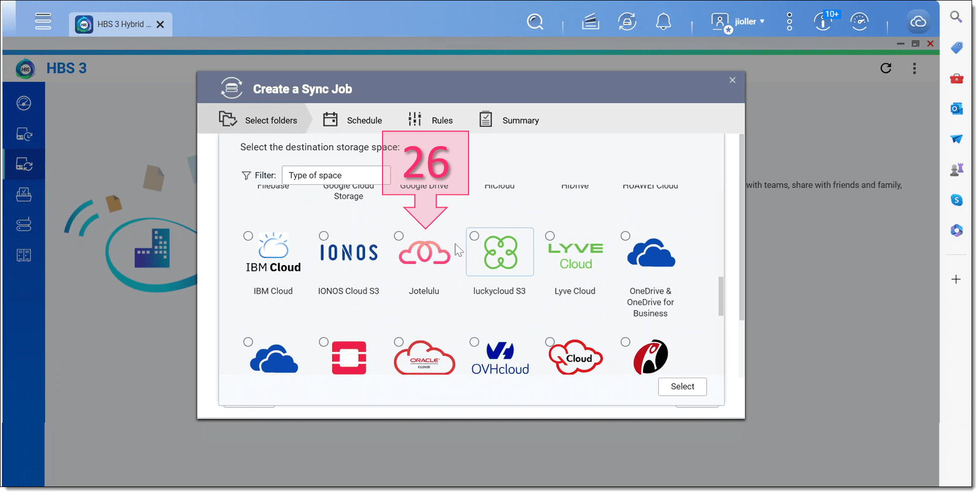The width and height of the screenshot is (980, 495).
Task: Open the three-dot more options in top bar
Action: coord(790,22)
